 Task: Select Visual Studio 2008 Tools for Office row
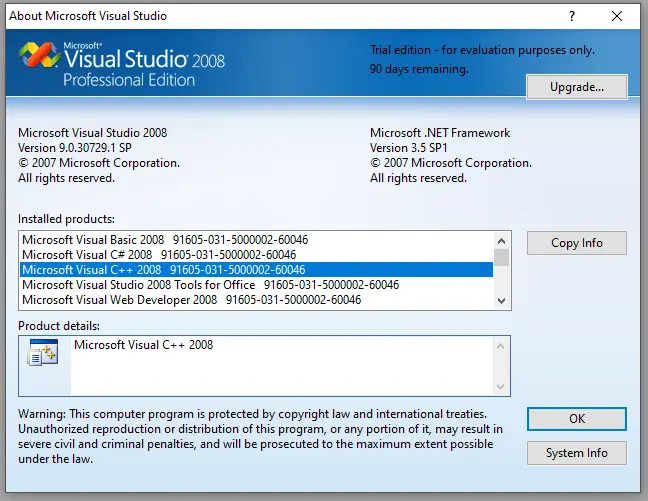[x=256, y=285]
